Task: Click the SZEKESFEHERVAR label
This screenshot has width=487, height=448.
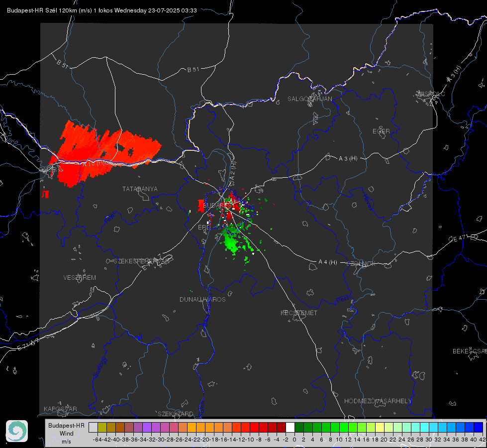Action: [x=141, y=261]
